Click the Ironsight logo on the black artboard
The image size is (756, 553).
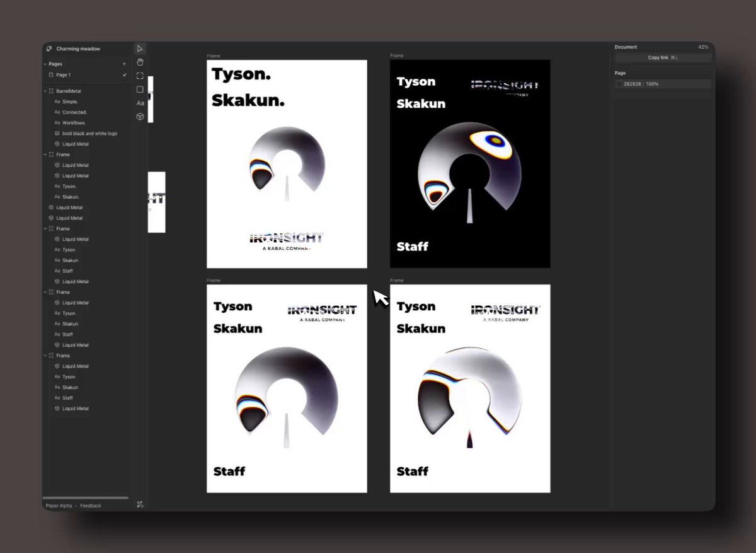point(505,87)
